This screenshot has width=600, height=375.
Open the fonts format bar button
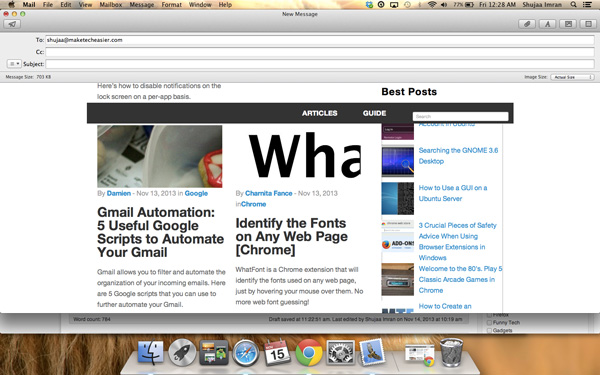(548, 24)
